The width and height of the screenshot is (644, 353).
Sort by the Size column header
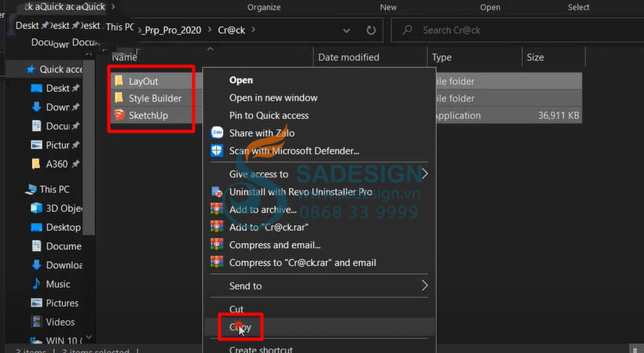coord(535,57)
